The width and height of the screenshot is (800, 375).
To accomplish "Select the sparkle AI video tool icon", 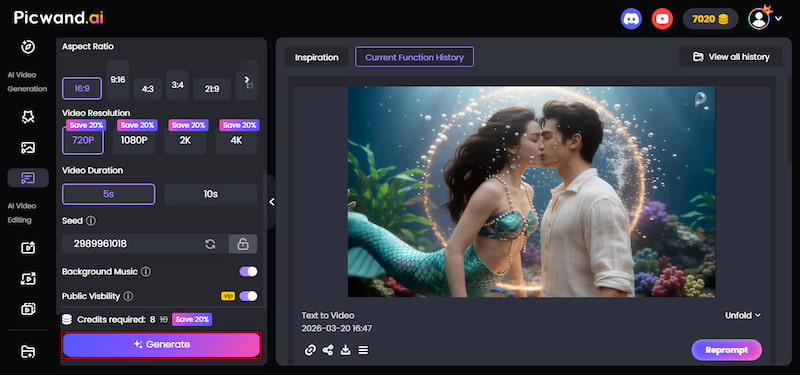I will pos(28,118).
